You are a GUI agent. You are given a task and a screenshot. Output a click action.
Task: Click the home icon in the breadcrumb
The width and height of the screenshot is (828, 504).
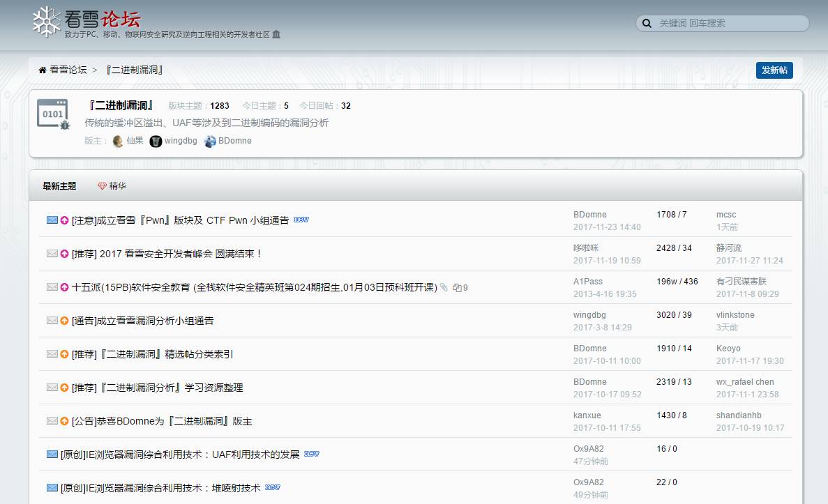(43, 70)
